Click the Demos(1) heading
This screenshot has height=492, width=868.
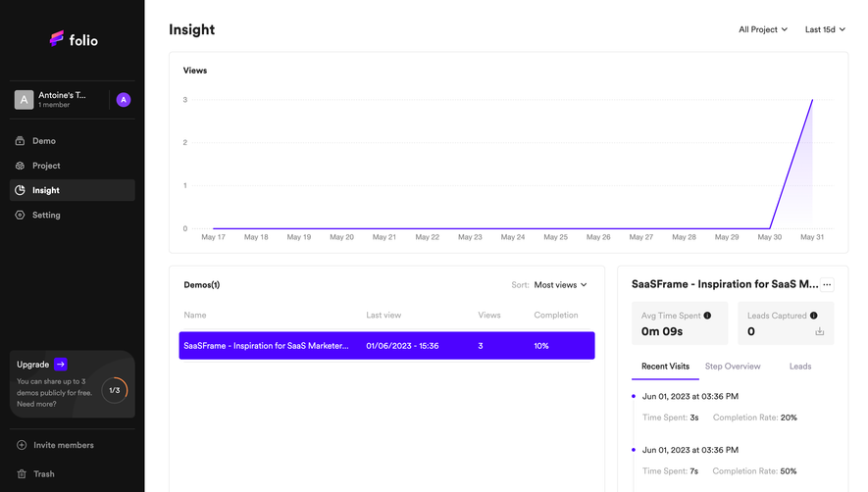click(x=201, y=285)
